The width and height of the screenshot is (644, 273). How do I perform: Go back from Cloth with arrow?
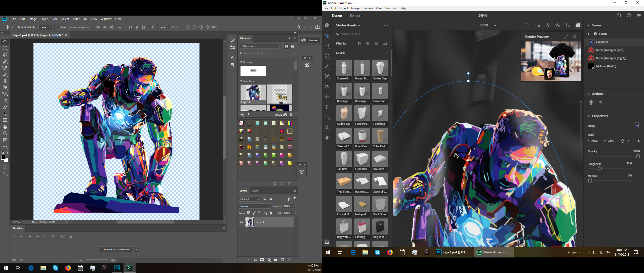click(x=589, y=34)
